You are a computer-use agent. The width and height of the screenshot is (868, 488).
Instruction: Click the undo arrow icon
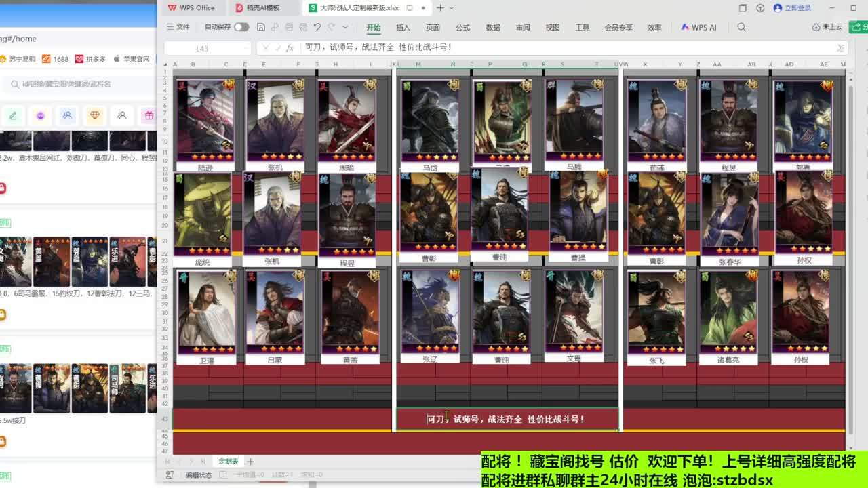pyautogui.click(x=317, y=27)
